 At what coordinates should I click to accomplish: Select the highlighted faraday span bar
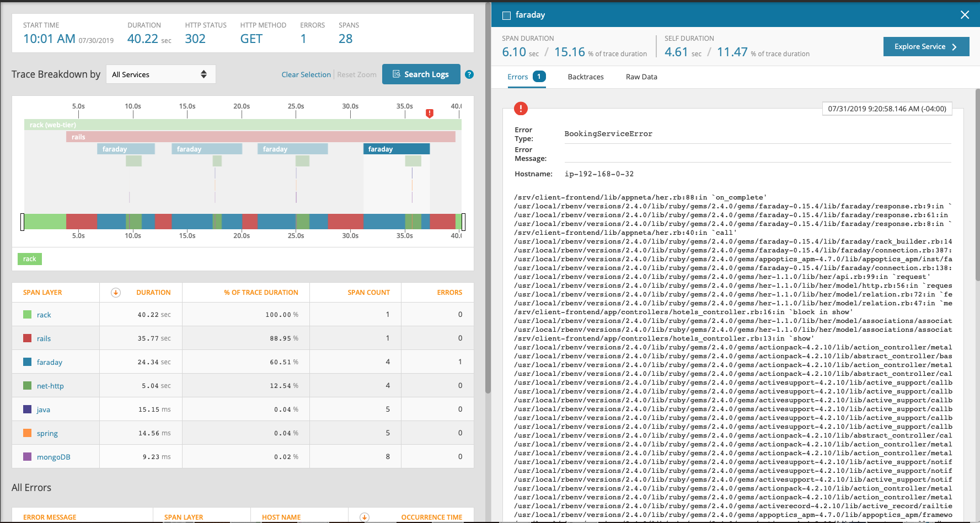pyautogui.click(x=397, y=149)
